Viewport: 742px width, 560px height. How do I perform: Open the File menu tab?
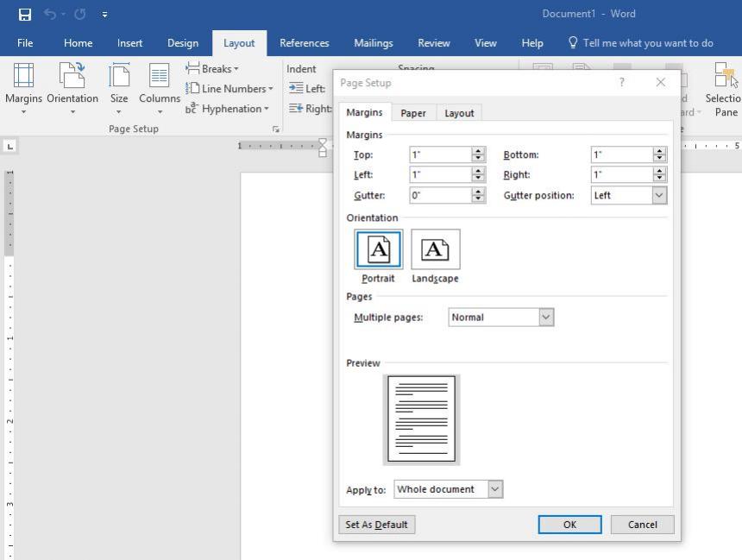(25, 43)
